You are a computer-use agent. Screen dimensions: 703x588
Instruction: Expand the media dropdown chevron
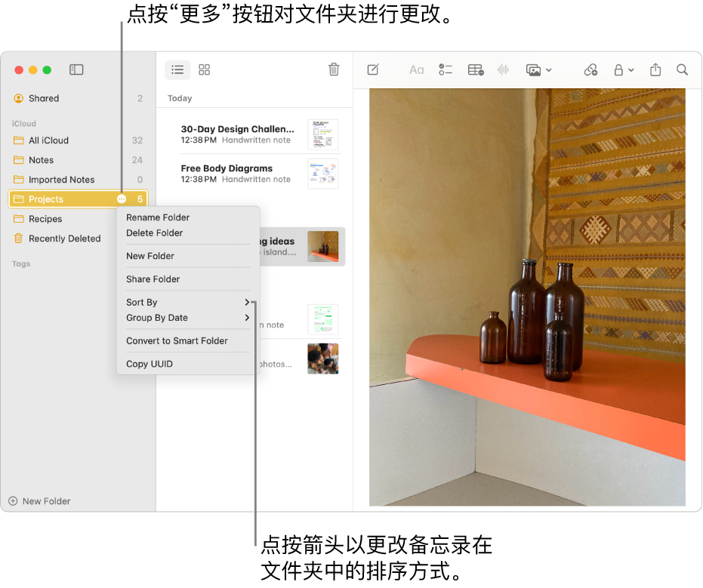click(549, 70)
